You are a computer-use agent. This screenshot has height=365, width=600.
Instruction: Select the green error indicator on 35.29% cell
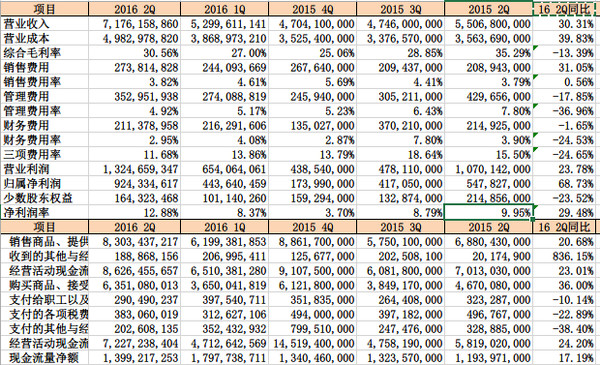click(535, 47)
